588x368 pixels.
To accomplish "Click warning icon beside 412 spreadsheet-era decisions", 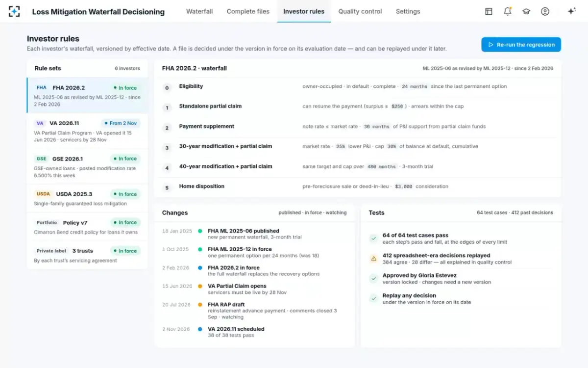I will pyautogui.click(x=373, y=259).
